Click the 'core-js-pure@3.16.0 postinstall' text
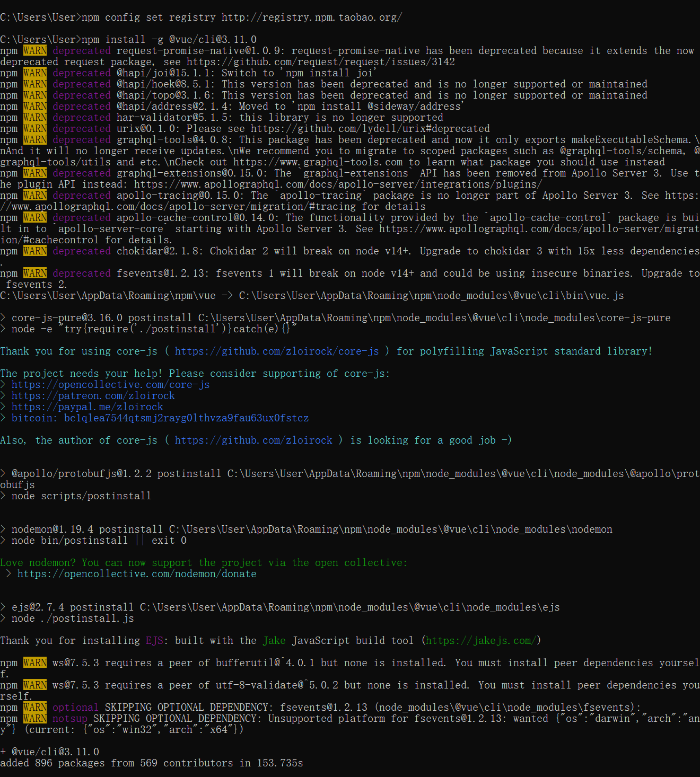This screenshot has height=777, width=700. pyautogui.click(x=102, y=317)
